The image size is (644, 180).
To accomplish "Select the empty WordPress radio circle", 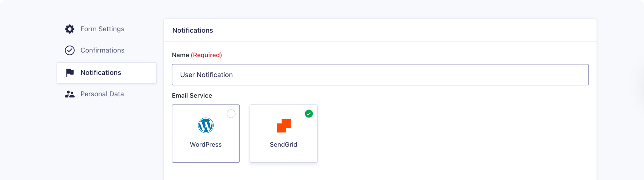I will click(x=231, y=114).
